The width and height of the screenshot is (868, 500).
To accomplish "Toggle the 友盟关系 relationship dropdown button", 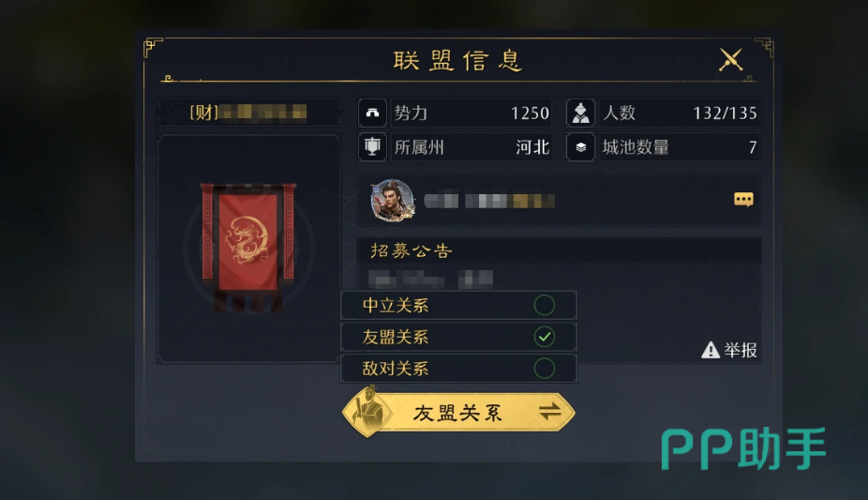I will (458, 412).
